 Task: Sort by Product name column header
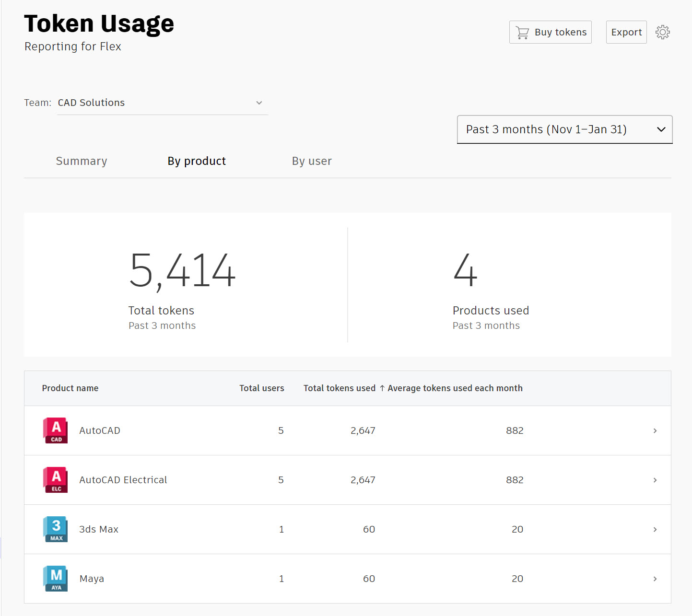(70, 388)
